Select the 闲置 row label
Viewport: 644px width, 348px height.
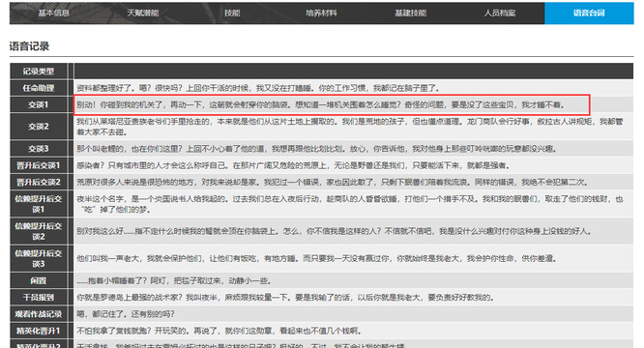click(x=39, y=280)
